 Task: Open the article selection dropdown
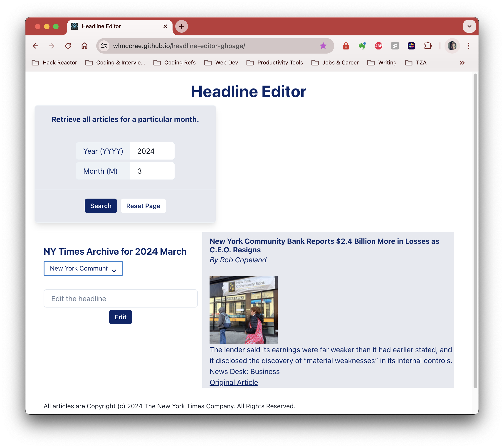(x=83, y=268)
